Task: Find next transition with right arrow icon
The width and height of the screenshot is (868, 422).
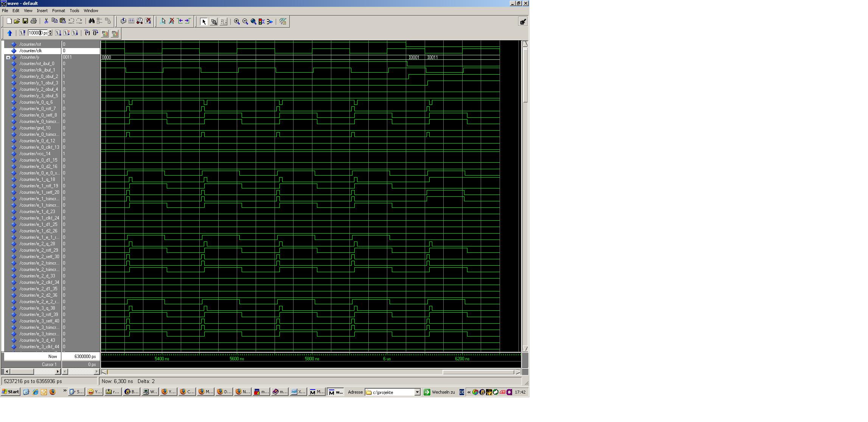Action: click(x=188, y=21)
